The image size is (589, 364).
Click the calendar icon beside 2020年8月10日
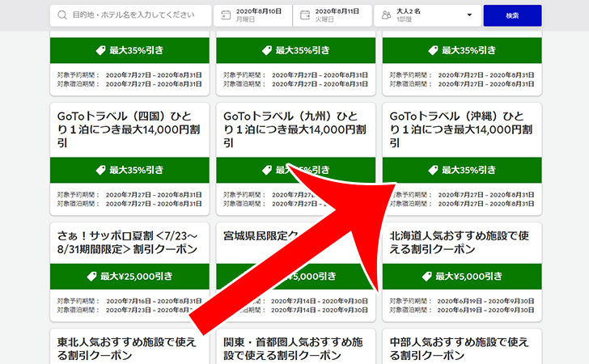[226, 15]
